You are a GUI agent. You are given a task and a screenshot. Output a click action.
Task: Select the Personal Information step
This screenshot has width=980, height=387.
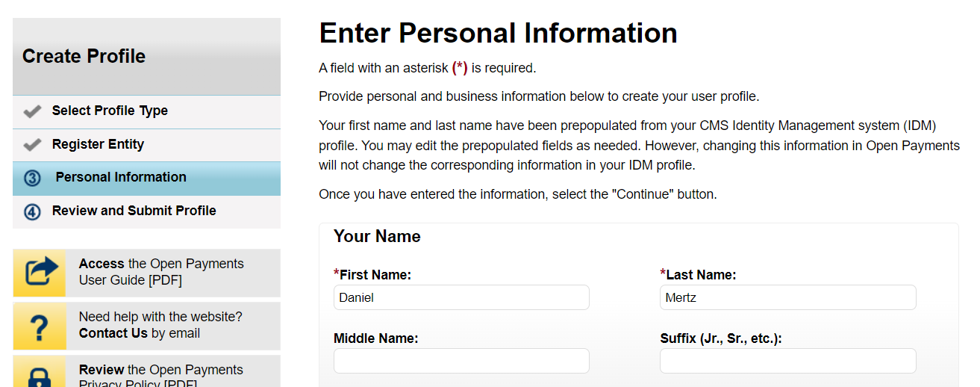[121, 178]
